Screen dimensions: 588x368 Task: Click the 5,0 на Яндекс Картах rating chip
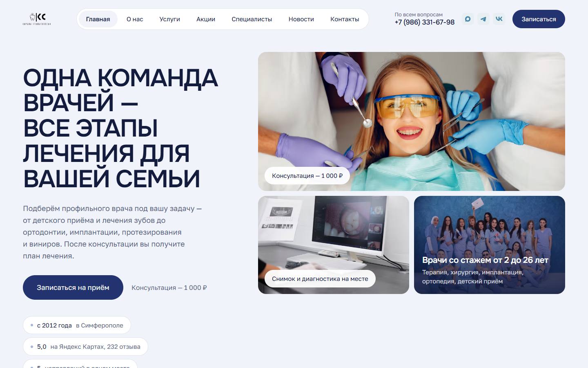pos(85,347)
